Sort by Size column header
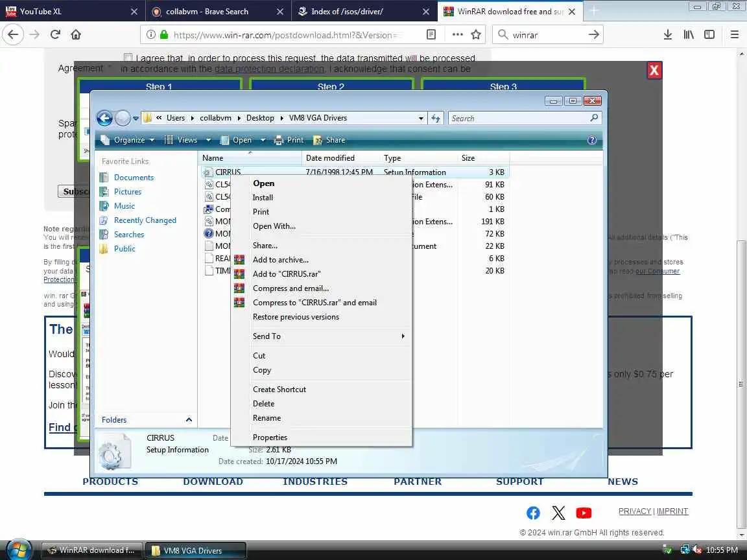 (483, 158)
